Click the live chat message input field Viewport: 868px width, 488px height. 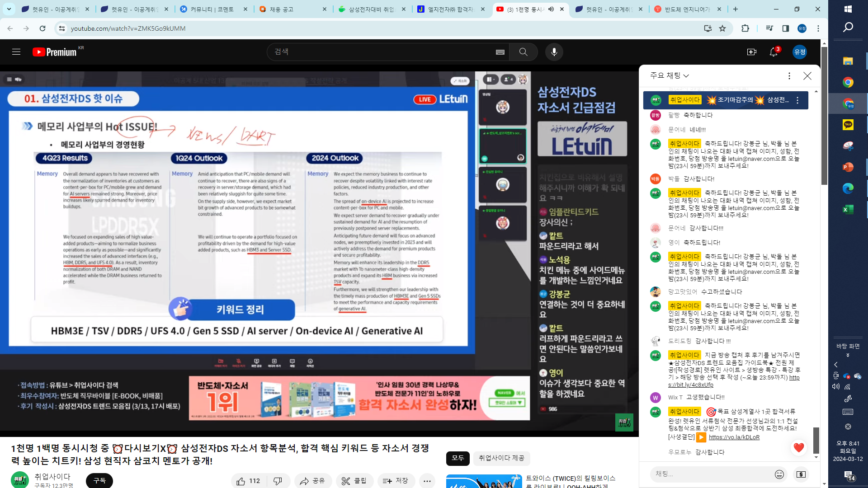(x=710, y=474)
